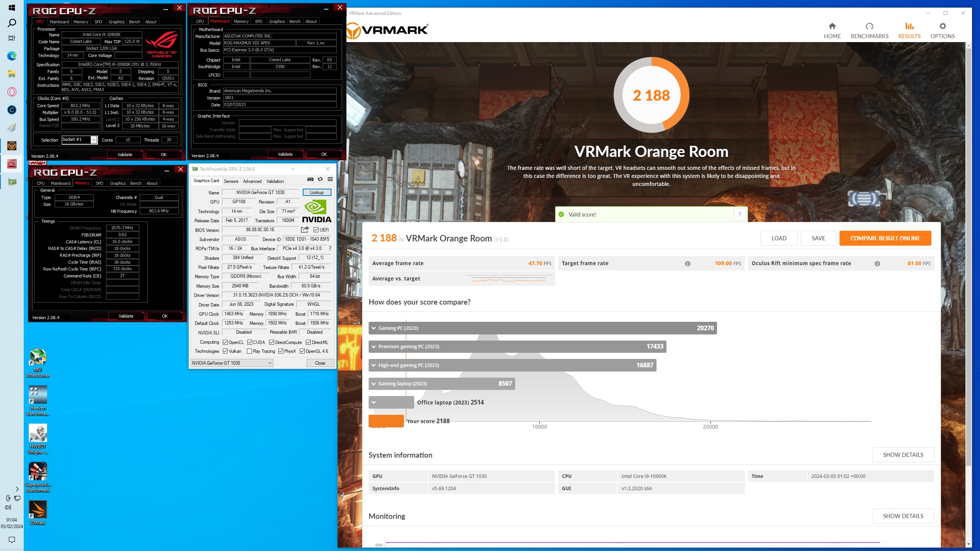
Task: Take GPU-Z screenshot with the camera icon
Action: 310,179
